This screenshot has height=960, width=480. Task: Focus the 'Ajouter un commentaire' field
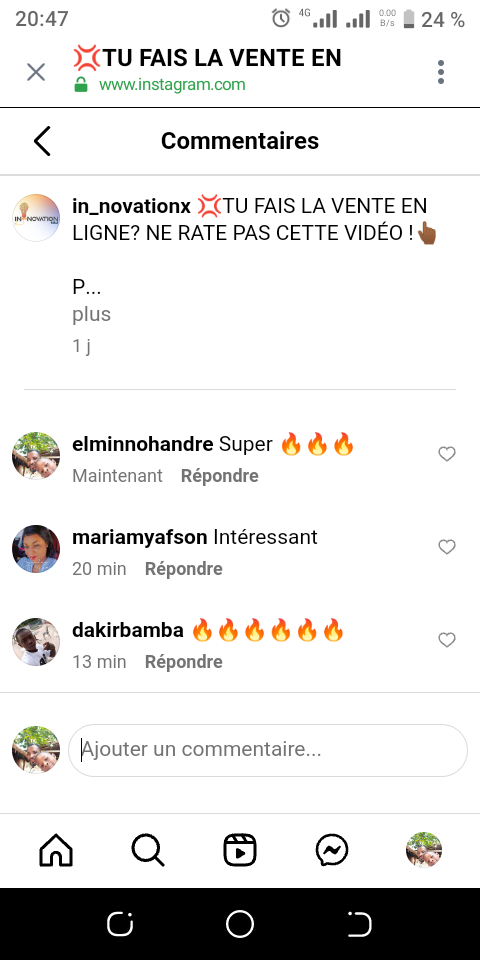pos(268,750)
